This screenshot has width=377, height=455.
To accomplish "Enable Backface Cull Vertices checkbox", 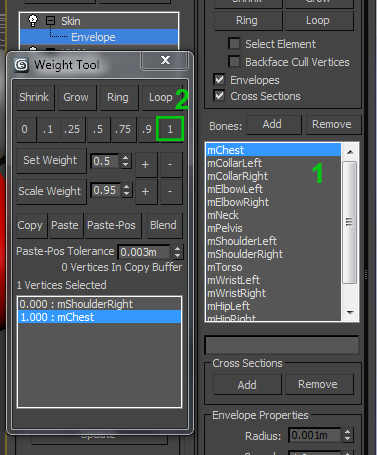I will pos(234,62).
